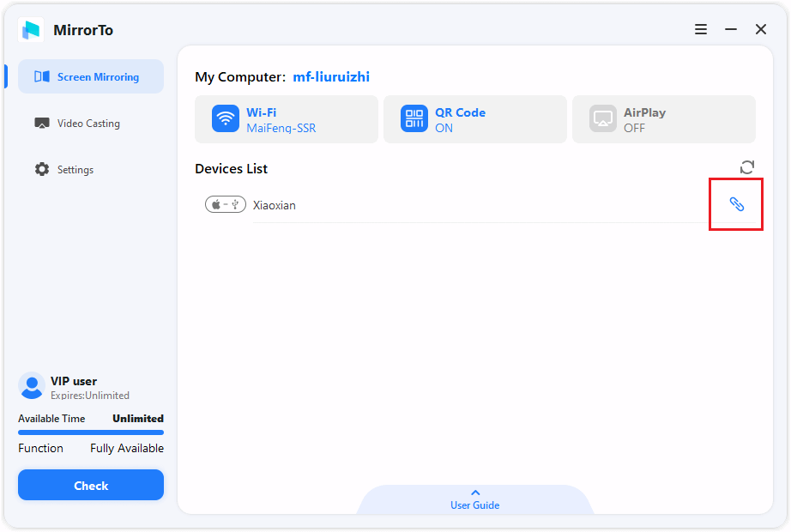Select the Xiaoxian device name

[x=275, y=205]
